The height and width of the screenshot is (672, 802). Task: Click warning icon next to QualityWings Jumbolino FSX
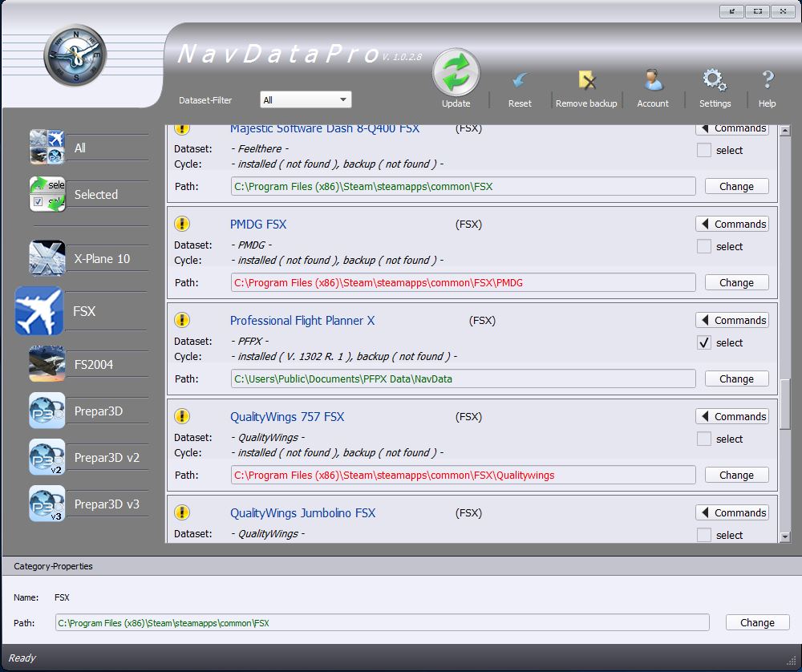point(182,512)
